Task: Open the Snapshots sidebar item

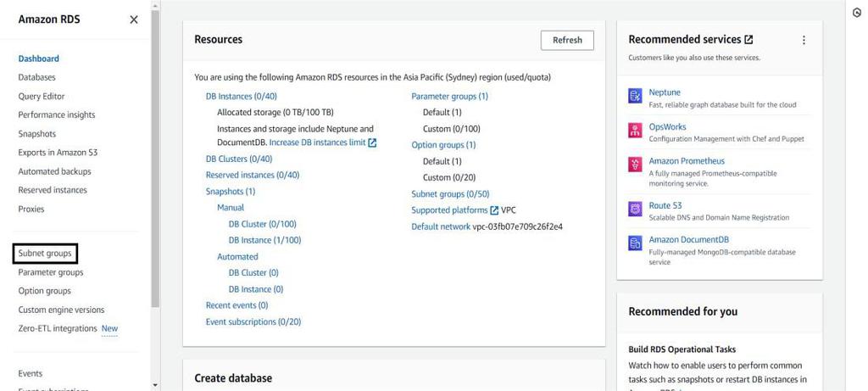Action: (x=37, y=134)
